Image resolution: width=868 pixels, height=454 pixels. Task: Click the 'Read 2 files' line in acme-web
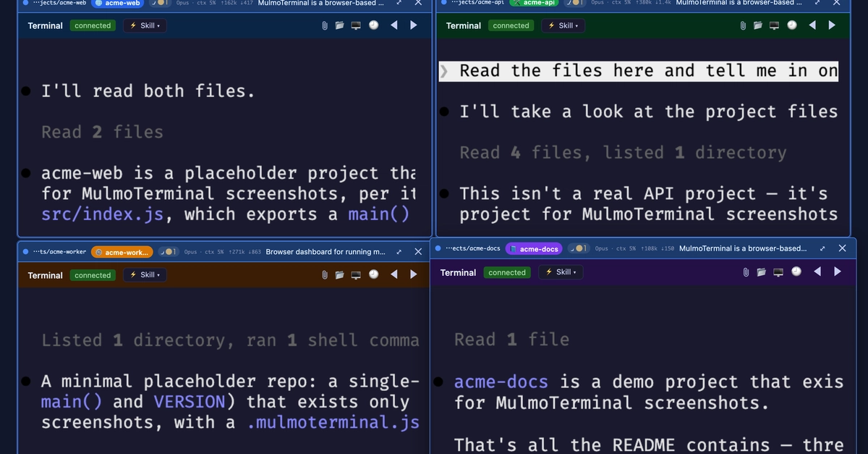102,132
